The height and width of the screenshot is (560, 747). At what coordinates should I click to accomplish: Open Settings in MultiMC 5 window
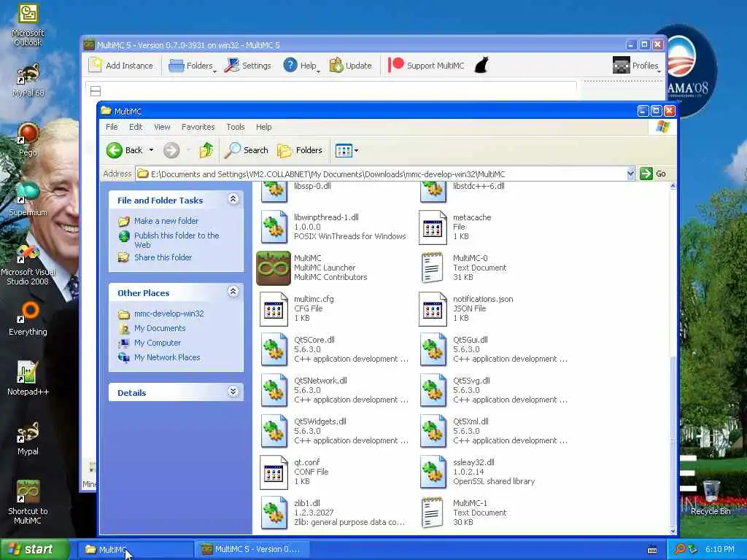248,65
